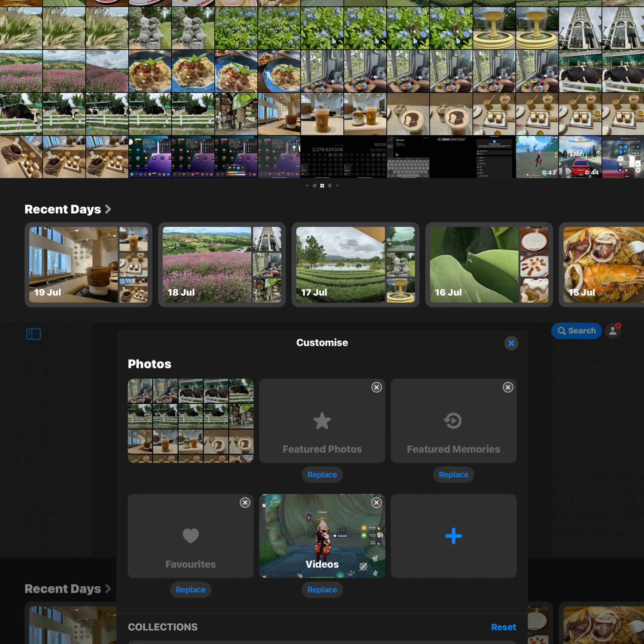The image size is (644, 644).
Task: Remove the Favourites tile
Action: point(245,502)
